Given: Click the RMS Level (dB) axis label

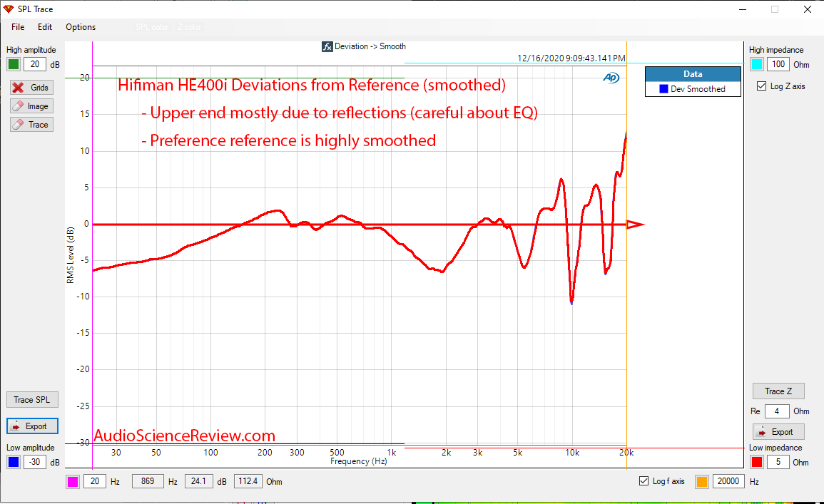Looking at the screenshot, I should 71,255.
